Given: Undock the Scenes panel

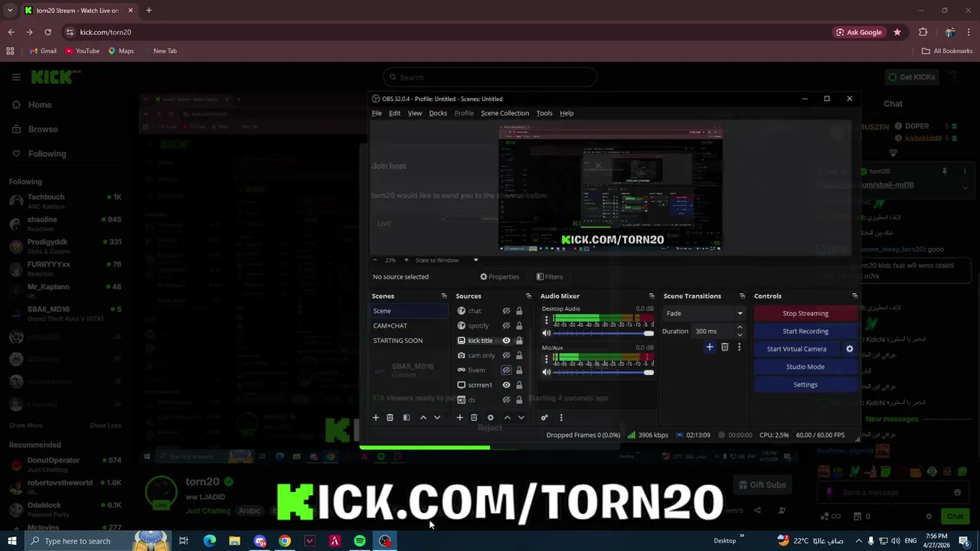Looking at the screenshot, I should click(444, 296).
